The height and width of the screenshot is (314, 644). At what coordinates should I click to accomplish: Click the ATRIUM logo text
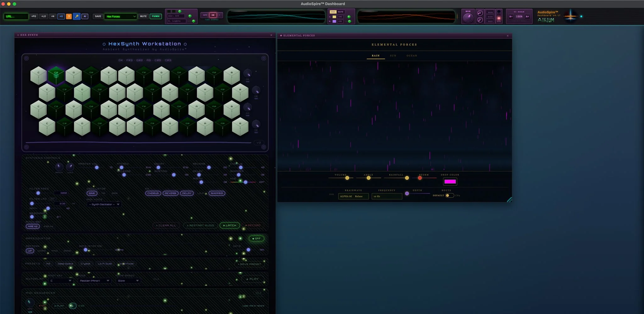pyautogui.click(x=546, y=20)
